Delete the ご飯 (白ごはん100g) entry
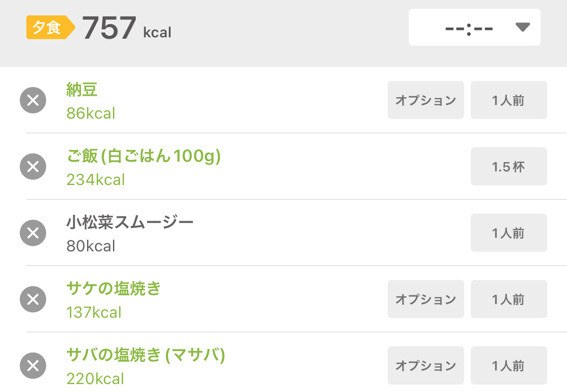The height and width of the screenshot is (392, 567). (33, 167)
